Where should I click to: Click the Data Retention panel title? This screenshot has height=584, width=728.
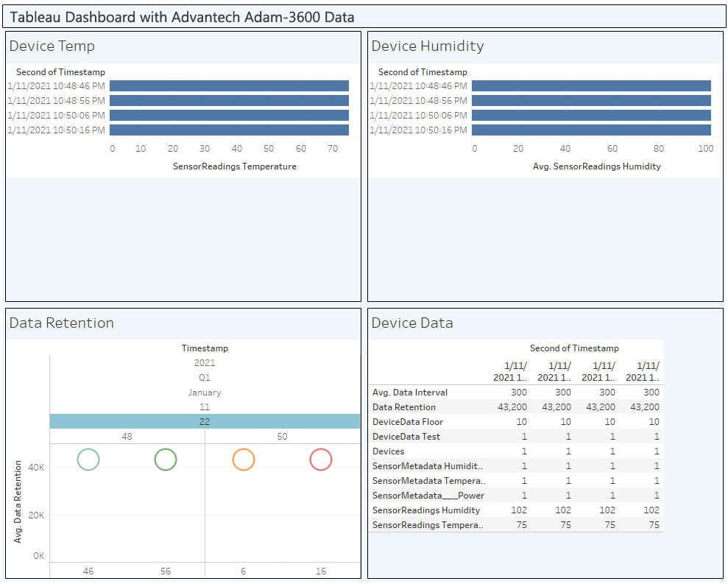(x=62, y=323)
